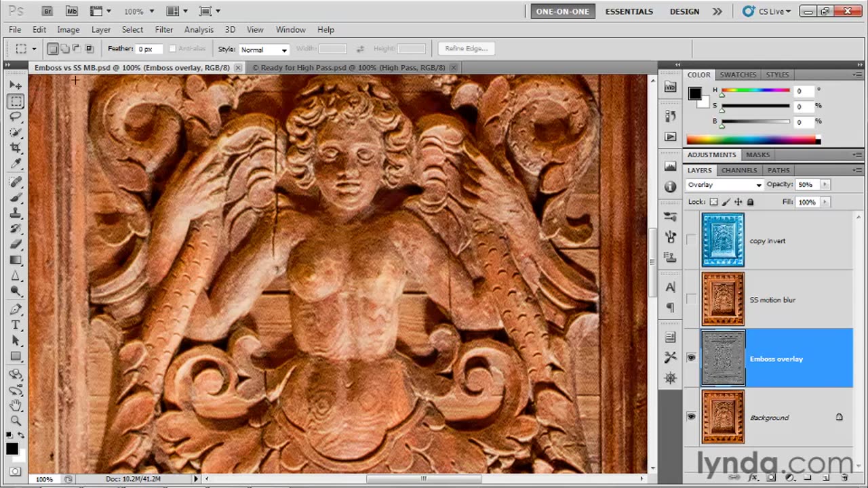Select the Lasso tool
The image size is (868, 488).
tap(16, 117)
